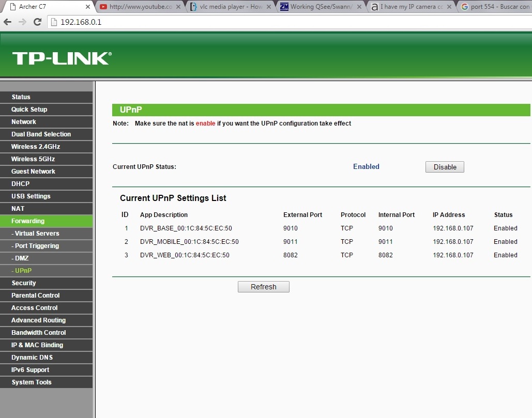Open the Status menu

point(46,97)
